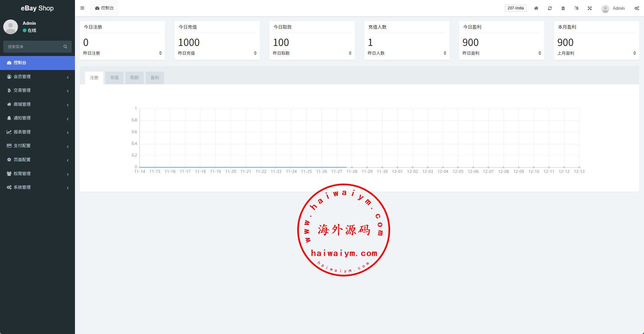Expand the 商城管理 menu
644x334 pixels.
pyautogui.click(x=37, y=104)
